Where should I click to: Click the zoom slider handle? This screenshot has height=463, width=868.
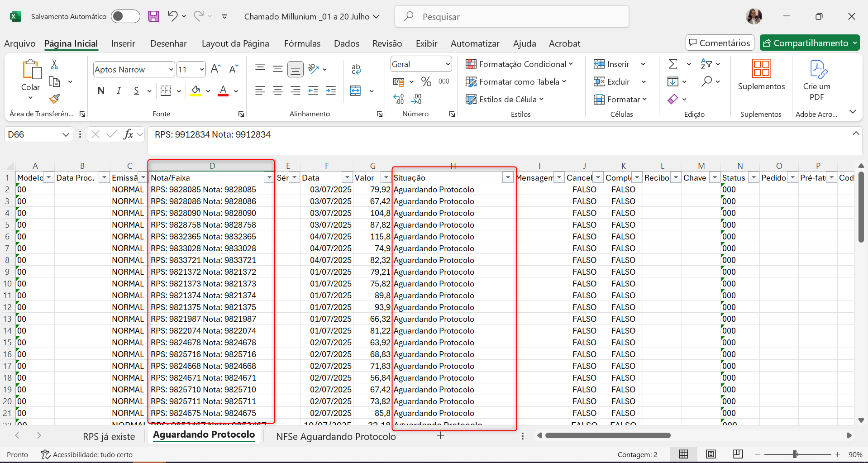795,454
